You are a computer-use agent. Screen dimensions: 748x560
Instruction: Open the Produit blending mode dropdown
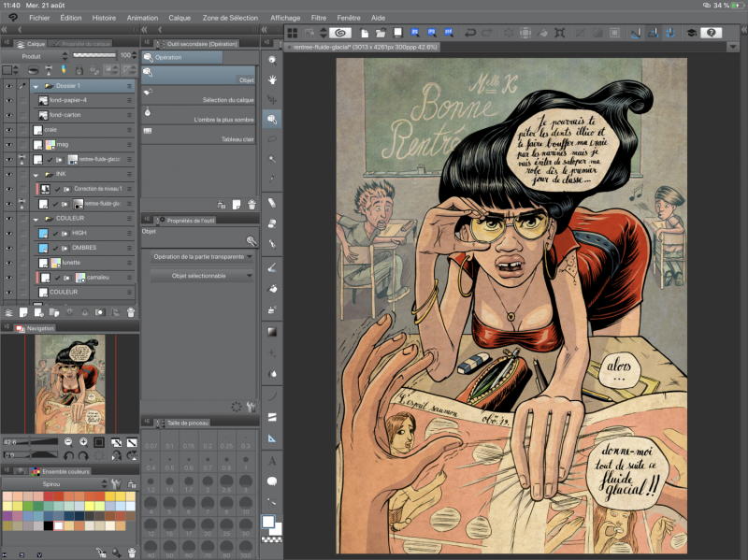tap(34, 56)
